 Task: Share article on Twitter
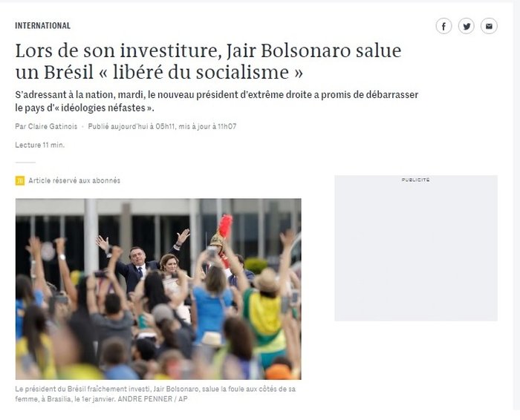(467, 26)
